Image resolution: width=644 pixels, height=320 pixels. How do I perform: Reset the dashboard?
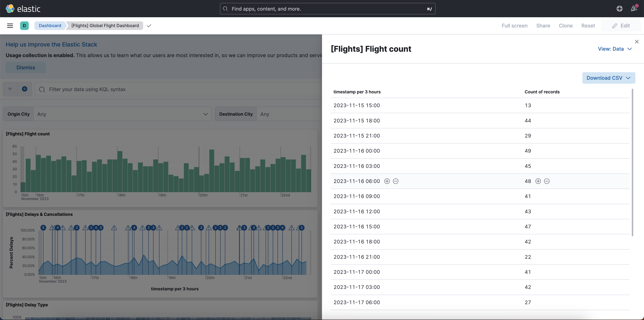[588, 26]
